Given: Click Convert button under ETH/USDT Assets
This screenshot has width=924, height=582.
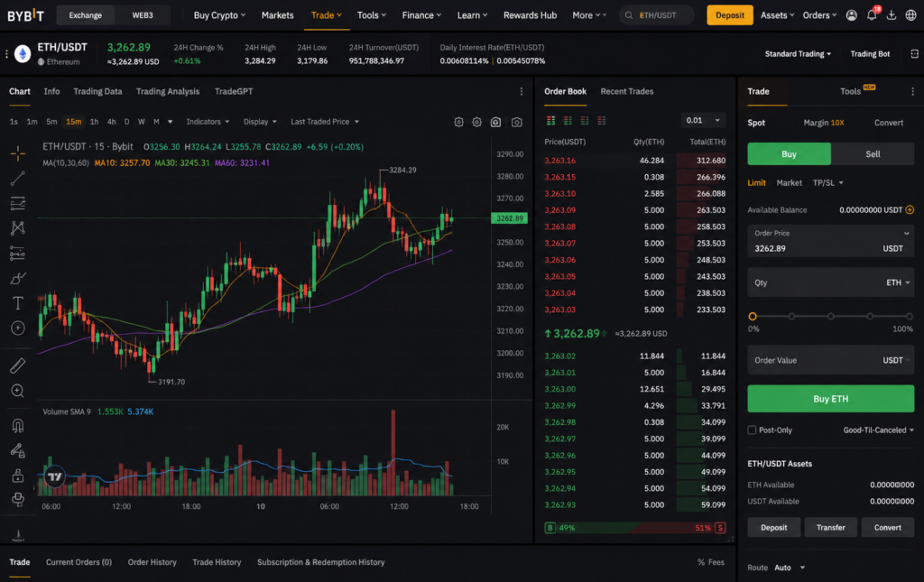Looking at the screenshot, I should [888, 527].
